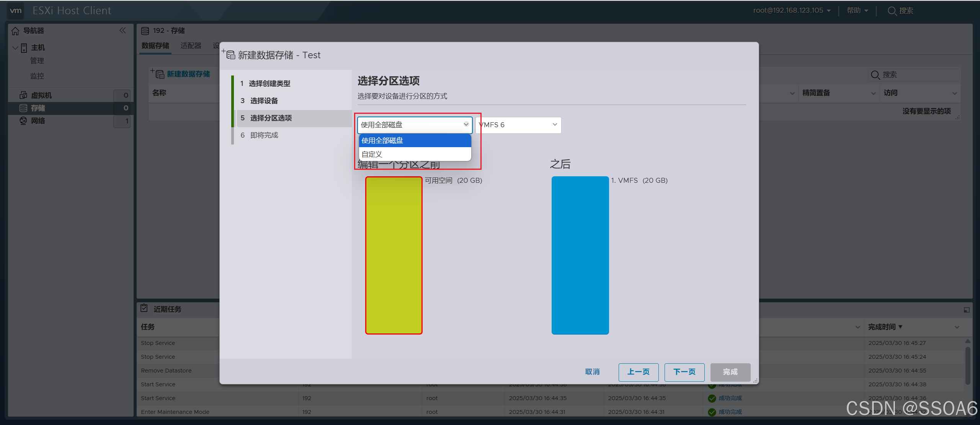Click the 上一页 button
Screen dimensions: 980x425
tap(638, 372)
